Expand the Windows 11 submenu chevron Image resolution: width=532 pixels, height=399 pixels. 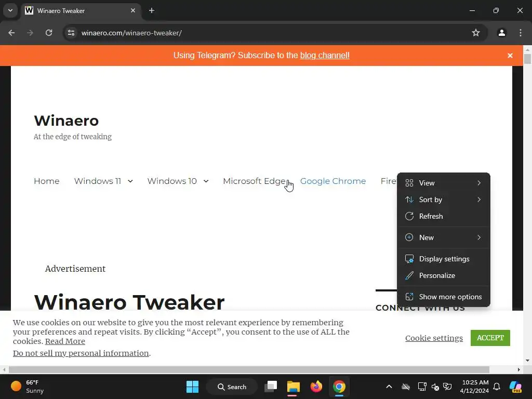130,181
